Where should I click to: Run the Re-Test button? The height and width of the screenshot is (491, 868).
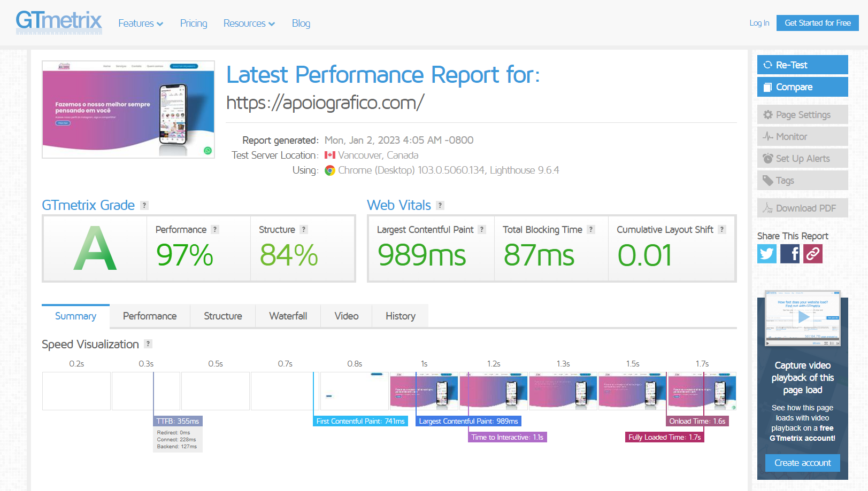[803, 65]
